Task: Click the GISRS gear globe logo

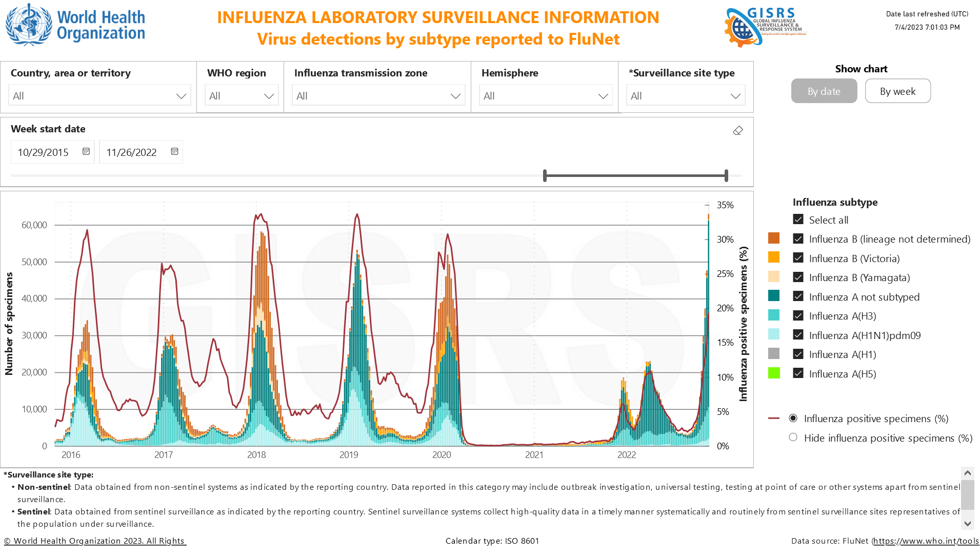Action: tap(765, 27)
